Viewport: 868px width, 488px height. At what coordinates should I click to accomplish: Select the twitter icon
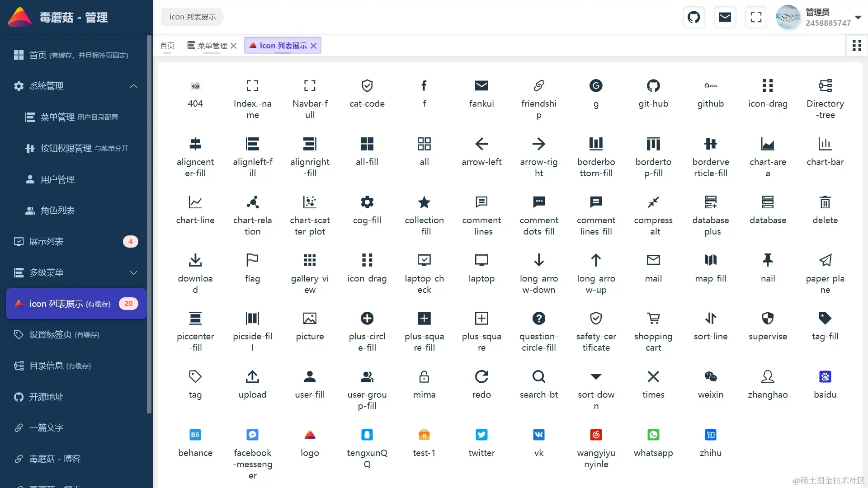(x=481, y=435)
